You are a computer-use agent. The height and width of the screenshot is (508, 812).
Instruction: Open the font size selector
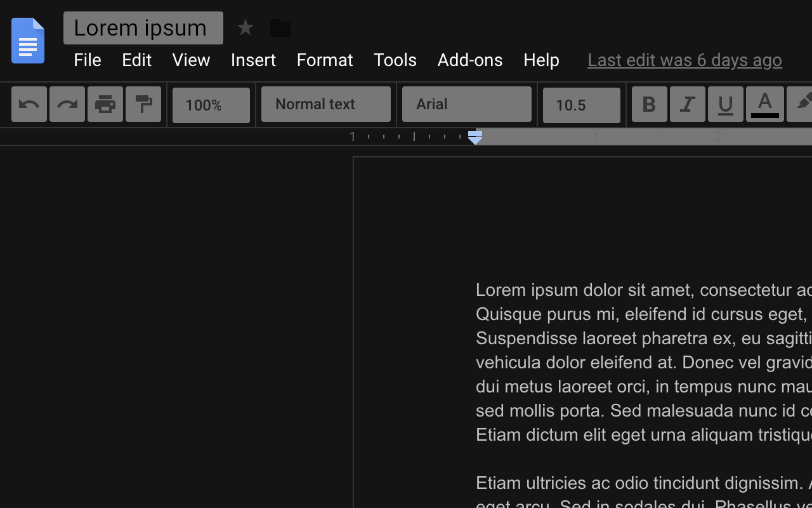point(581,105)
